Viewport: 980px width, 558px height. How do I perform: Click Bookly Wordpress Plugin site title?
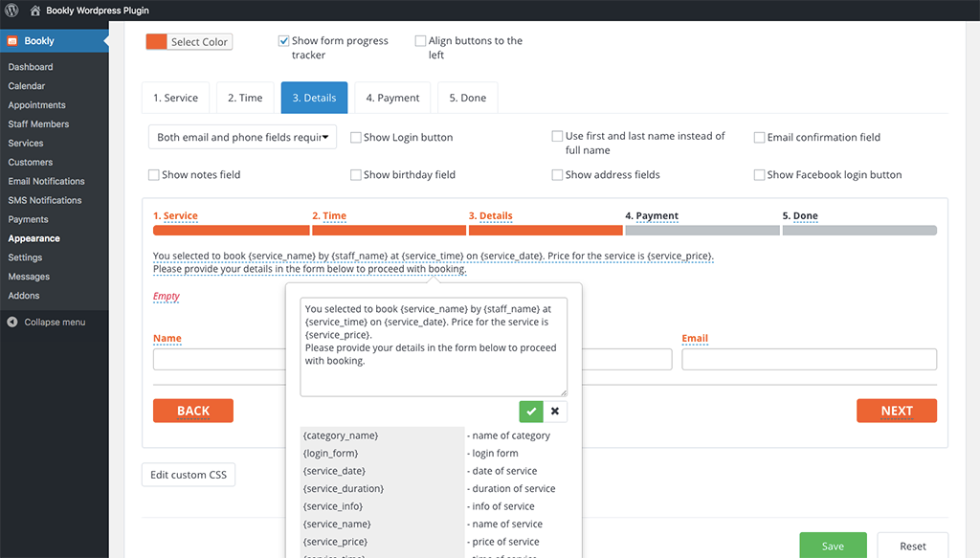coord(98,10)
